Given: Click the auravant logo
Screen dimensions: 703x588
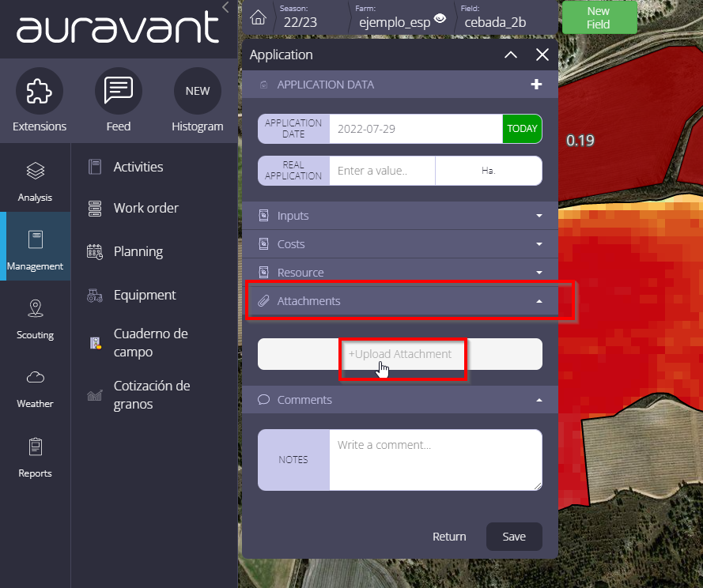Looking at the screenshot, I should 118,28.
